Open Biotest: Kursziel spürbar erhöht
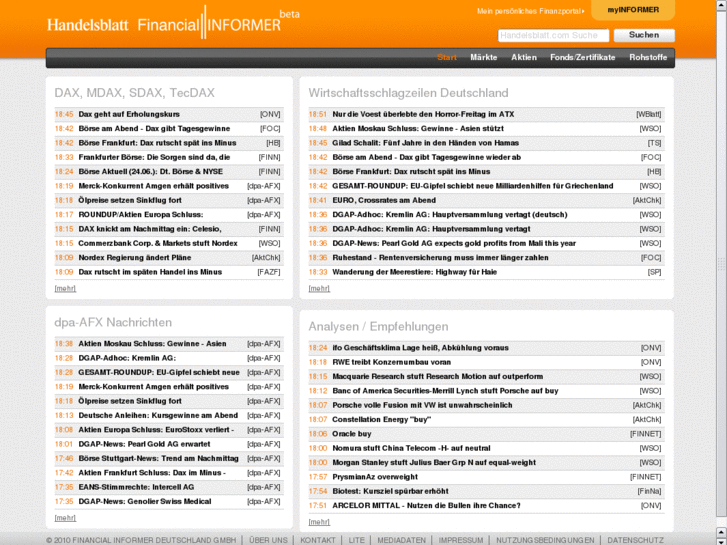Viewport: 727px width, 545px height. click(390, 492)
